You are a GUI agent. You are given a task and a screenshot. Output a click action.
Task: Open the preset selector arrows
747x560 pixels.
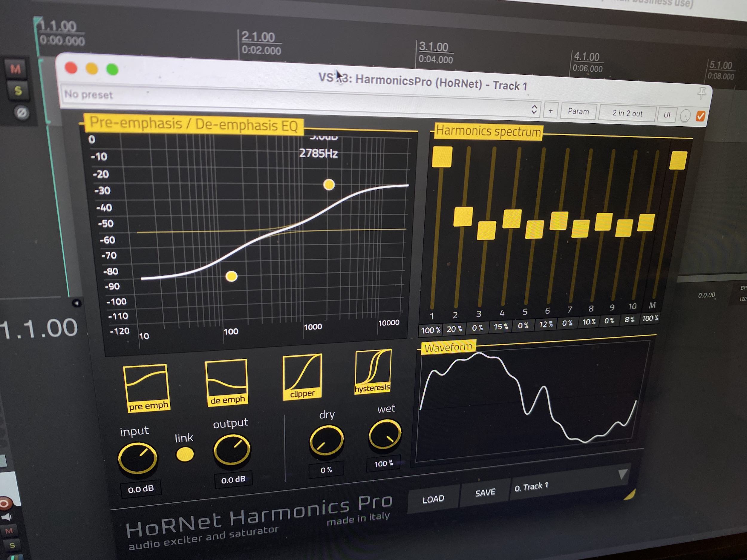[x=534, y=109]
